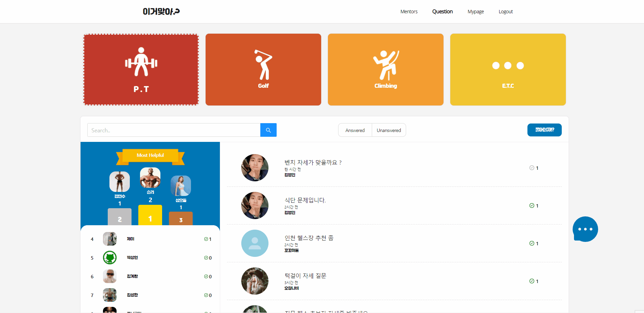Click the second-place mentor 김민수 photo
This screenshot has width=644, height=313.
point(120,182)
